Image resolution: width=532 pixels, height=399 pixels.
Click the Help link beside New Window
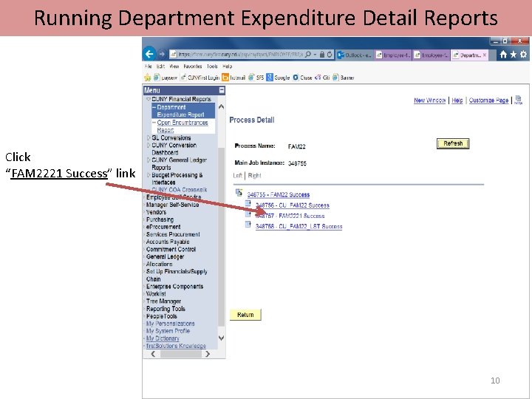[457, 100]
